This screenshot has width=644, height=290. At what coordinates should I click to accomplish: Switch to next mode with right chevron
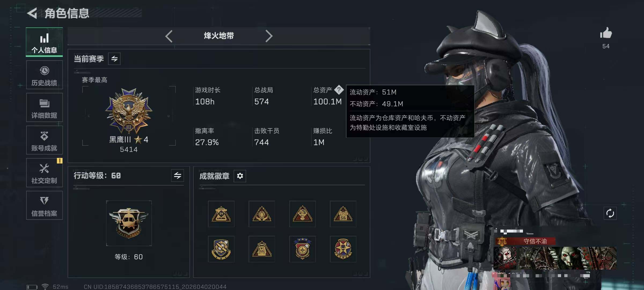(269, 36)
